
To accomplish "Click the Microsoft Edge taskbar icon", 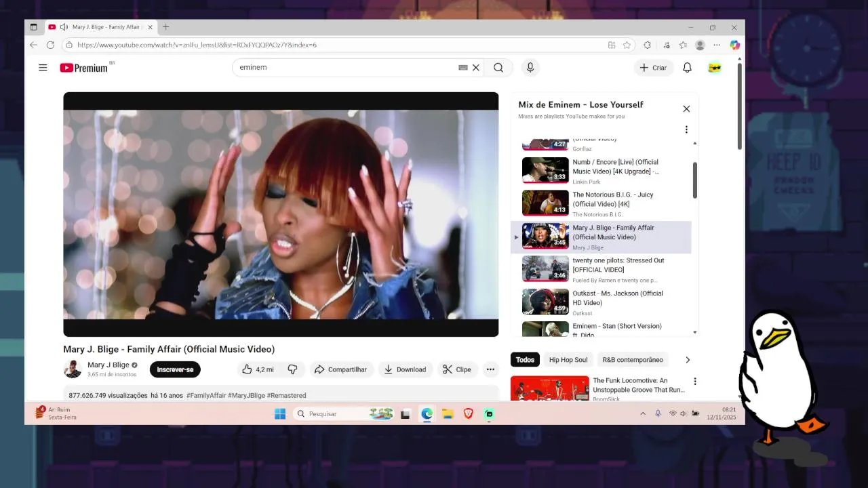I will point(427,414).
